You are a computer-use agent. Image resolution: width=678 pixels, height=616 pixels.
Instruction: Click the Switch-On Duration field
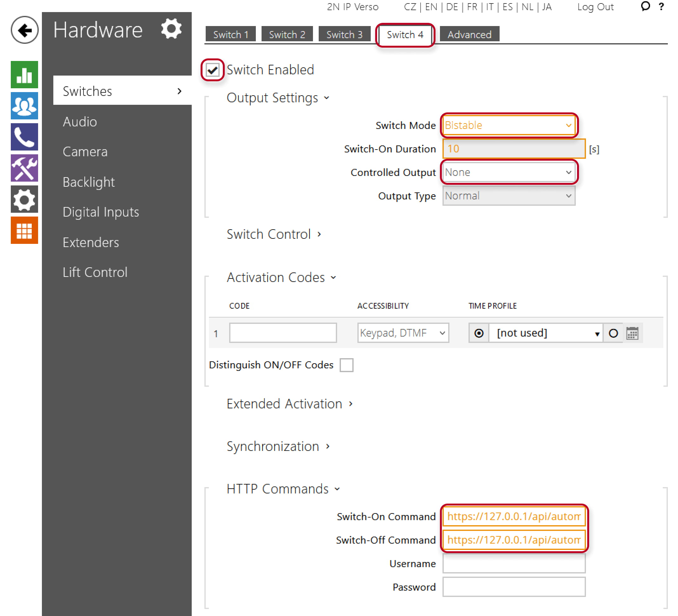(x=514, y=149)
